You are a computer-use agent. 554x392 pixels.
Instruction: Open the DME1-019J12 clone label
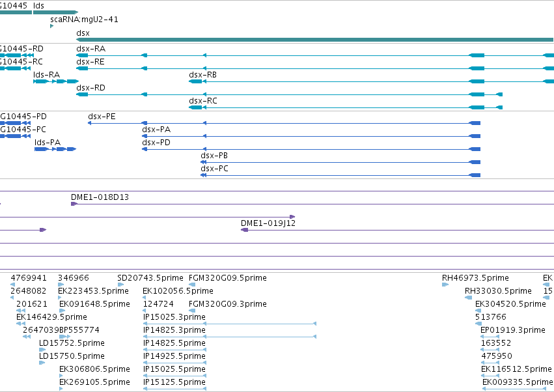coord(268,223)
